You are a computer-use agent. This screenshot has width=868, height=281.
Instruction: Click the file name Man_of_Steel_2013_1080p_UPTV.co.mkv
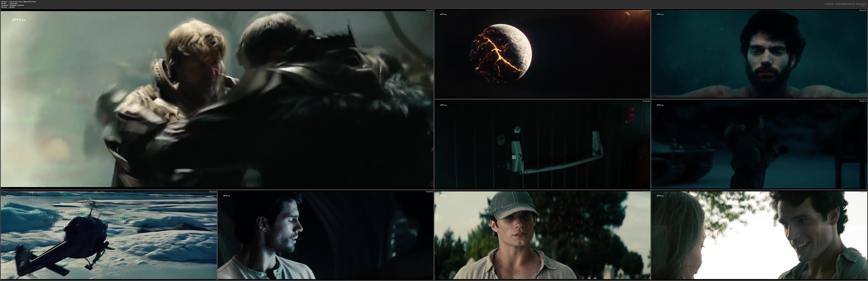(23, 2)
